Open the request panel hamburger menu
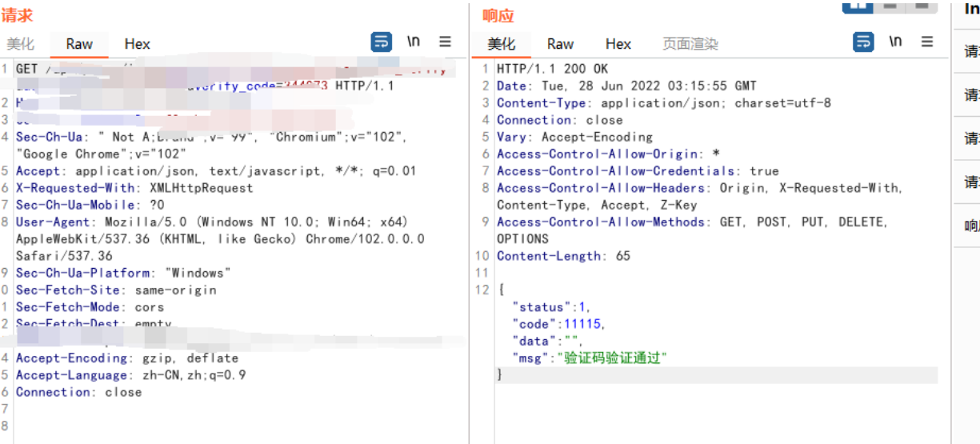Viewport: 980px width, 444px height. (x=446, y=42)
